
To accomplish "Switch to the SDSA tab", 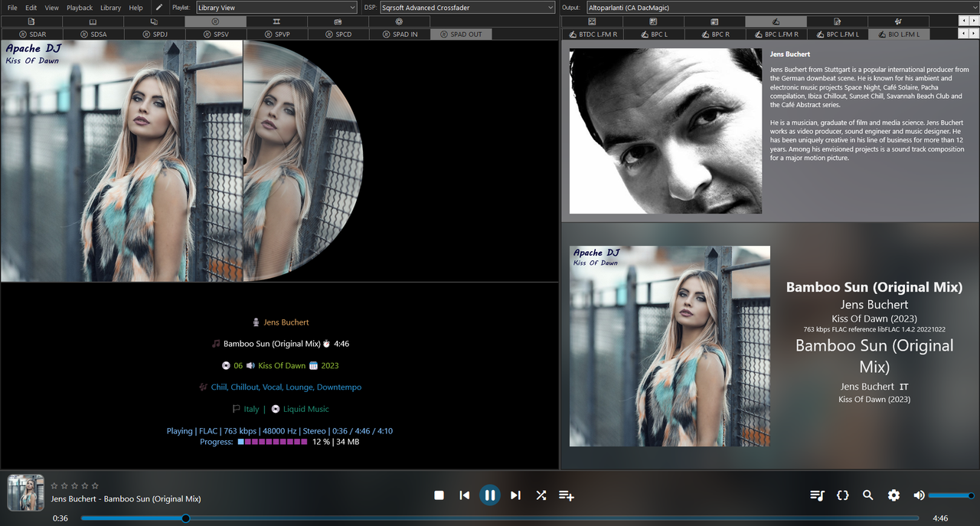I will (92, 34).
